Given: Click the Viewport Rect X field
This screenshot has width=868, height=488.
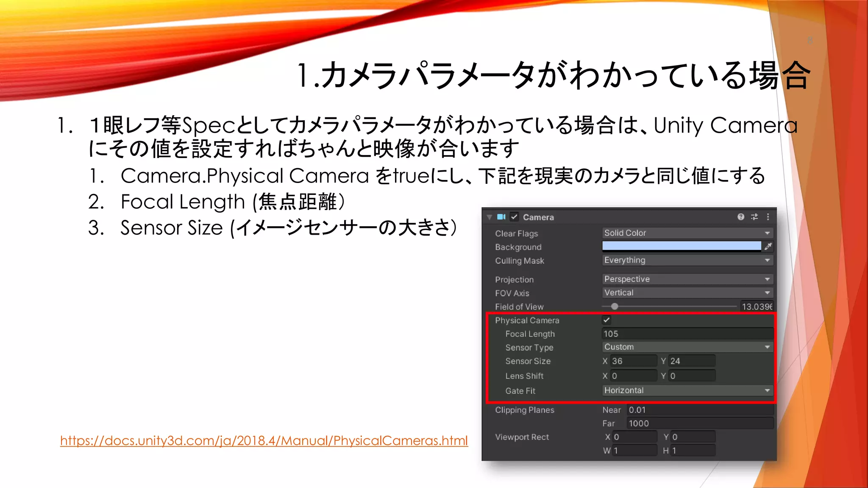Looking at the screenshot, I should coord(634,437).
